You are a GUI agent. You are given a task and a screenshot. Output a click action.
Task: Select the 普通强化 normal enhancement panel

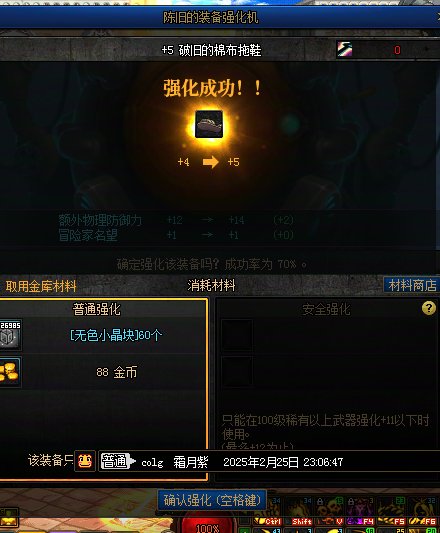(102, 389)
